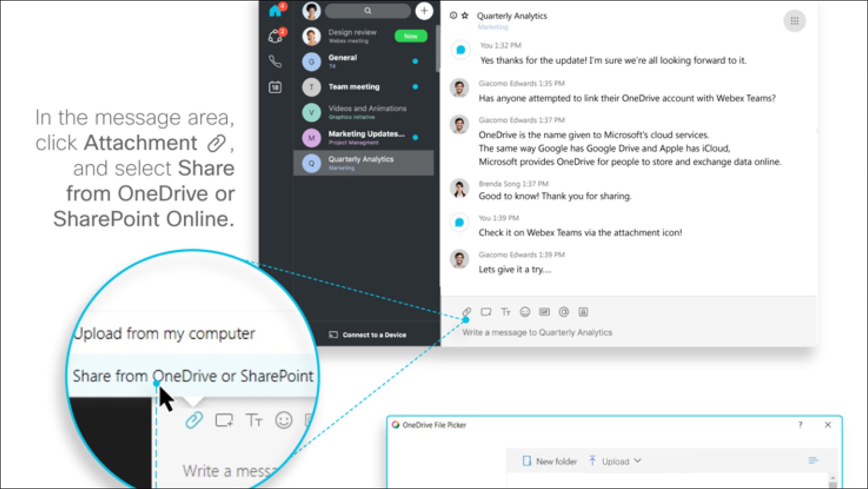Open the Team meeting space

[364, 87]
